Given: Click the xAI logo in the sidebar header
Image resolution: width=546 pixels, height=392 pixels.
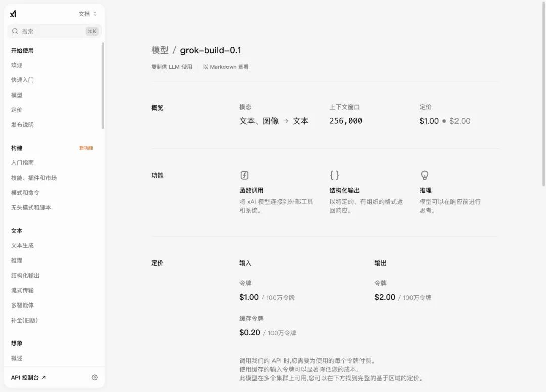Looking at the screenshot, I should click(x=13, y=14).
